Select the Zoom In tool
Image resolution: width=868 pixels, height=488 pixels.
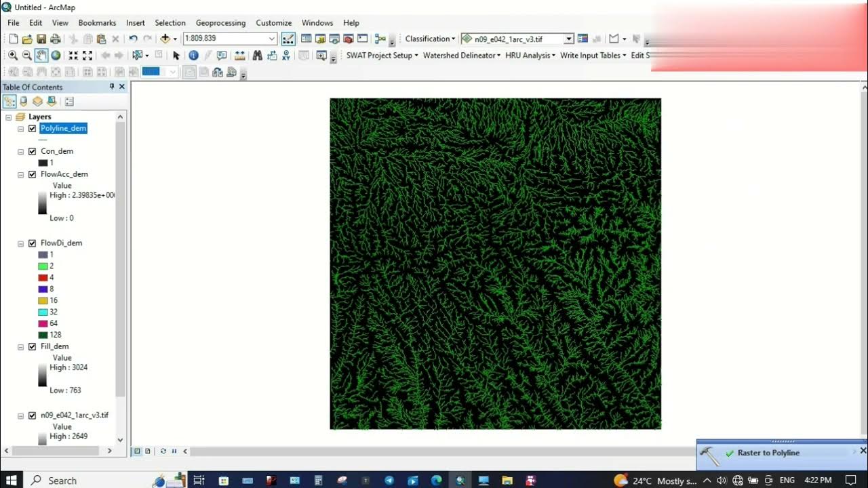point(13,56)
